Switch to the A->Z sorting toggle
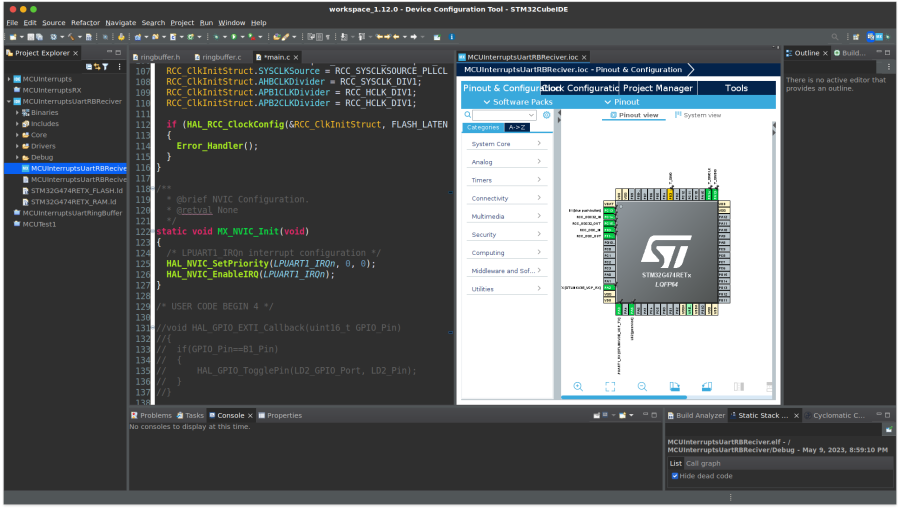The image size is (900, 509). [x=517, y=128]
